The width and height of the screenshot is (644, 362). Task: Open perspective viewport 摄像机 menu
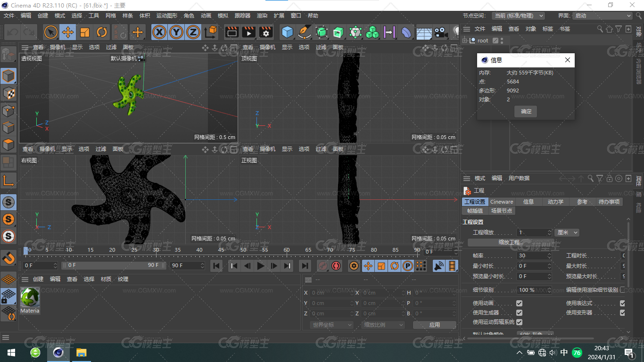58,47
